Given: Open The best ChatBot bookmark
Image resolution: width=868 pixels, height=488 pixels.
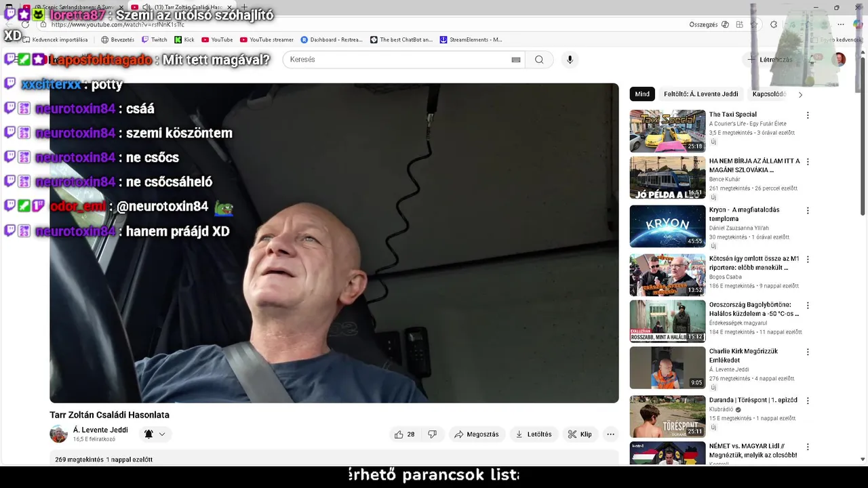Looking at the screenshot, I should [x=401, y=40].
